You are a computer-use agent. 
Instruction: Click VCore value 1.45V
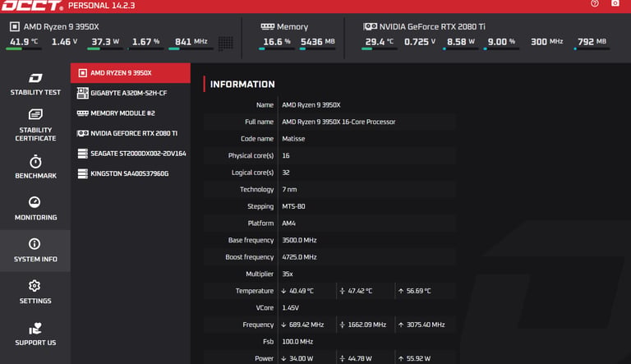click(x=290, y=307)
